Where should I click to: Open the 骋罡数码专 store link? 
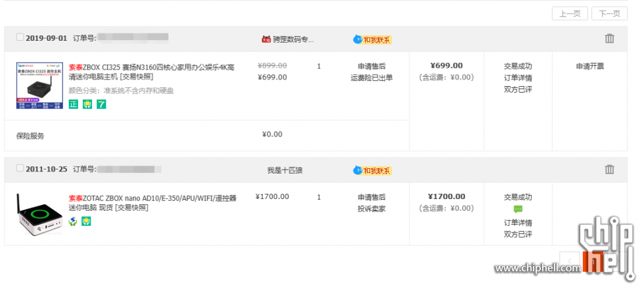point(293,39)
